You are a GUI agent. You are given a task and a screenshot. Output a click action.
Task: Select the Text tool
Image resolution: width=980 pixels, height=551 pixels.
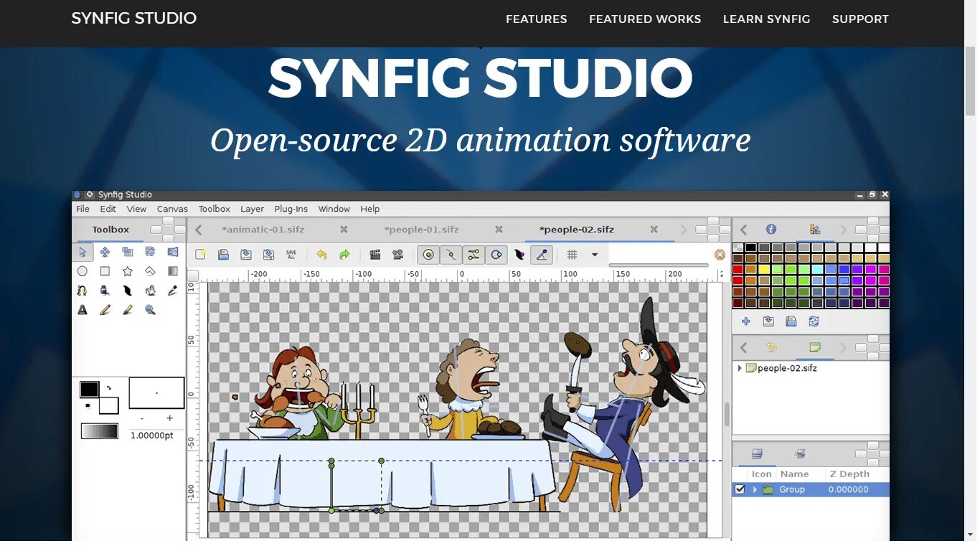[x=83, y=310]
